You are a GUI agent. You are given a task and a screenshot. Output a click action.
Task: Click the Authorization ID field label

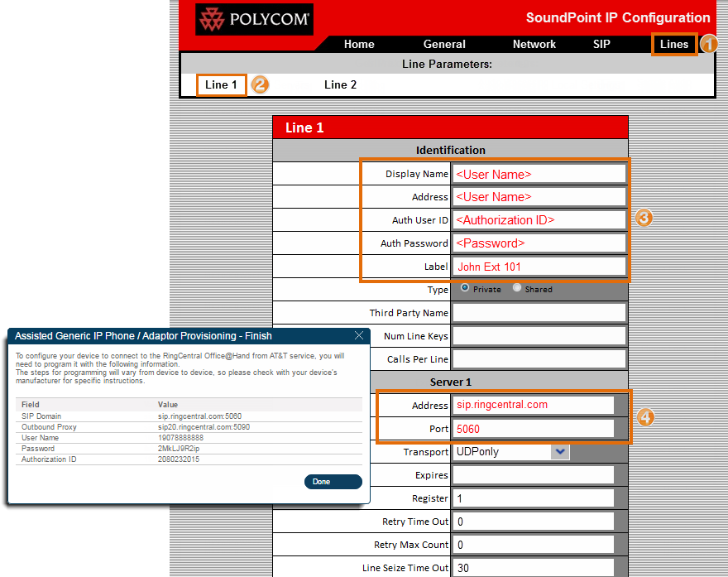point(49,459)
